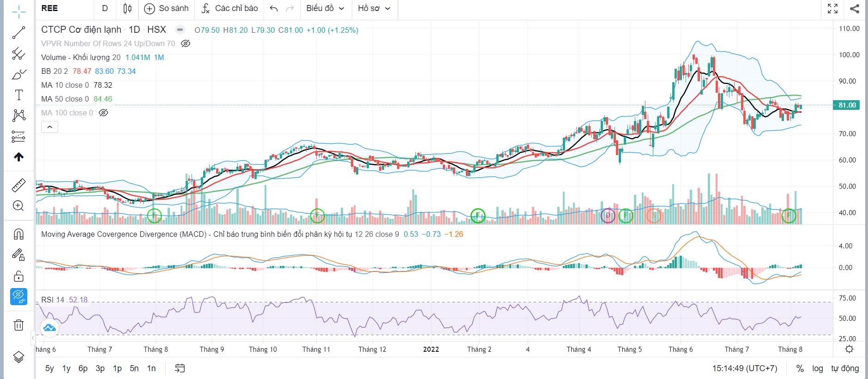
Task: Click the magnet mode icon
Action: pyautogui.click(x=18, y=234)
